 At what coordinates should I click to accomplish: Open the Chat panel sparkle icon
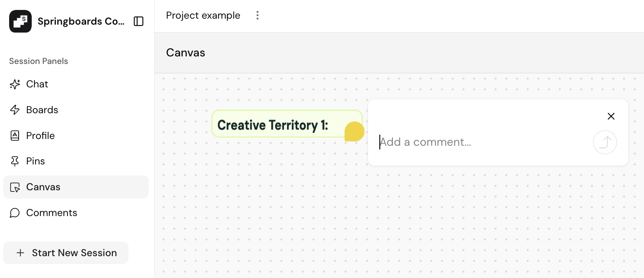coord(15,84)
